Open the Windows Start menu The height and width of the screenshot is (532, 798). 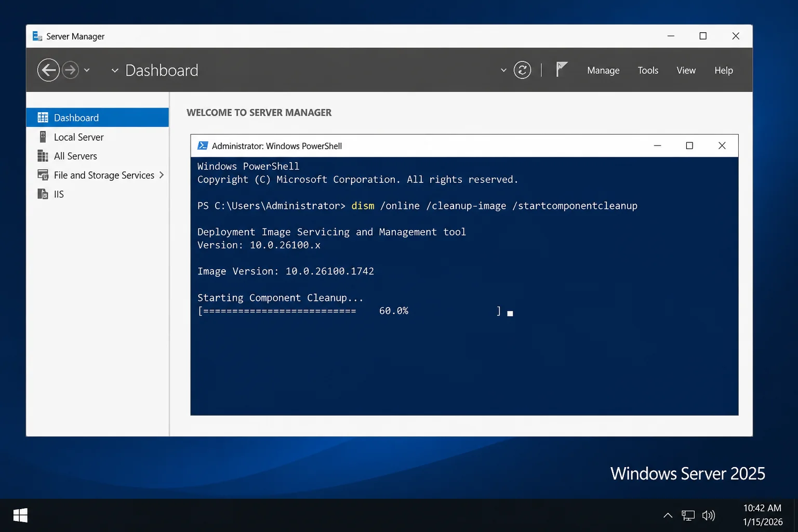pos(20,515)
